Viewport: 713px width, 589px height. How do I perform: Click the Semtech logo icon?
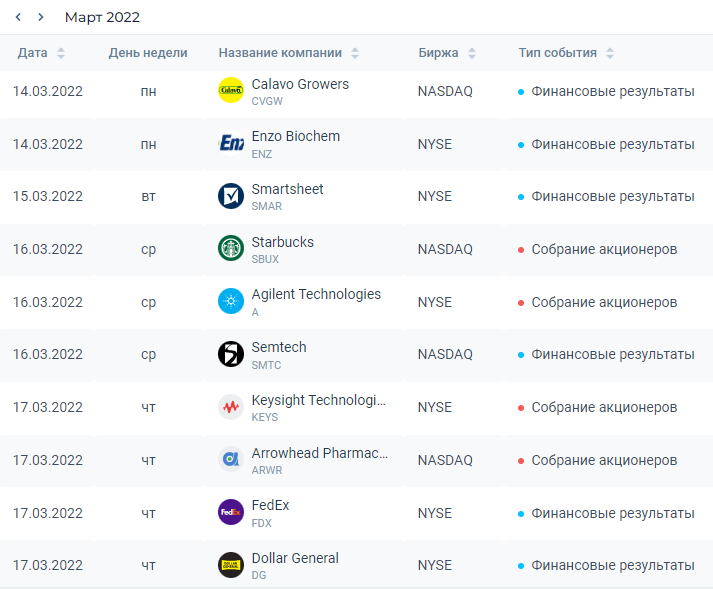[x=231, y=354]
